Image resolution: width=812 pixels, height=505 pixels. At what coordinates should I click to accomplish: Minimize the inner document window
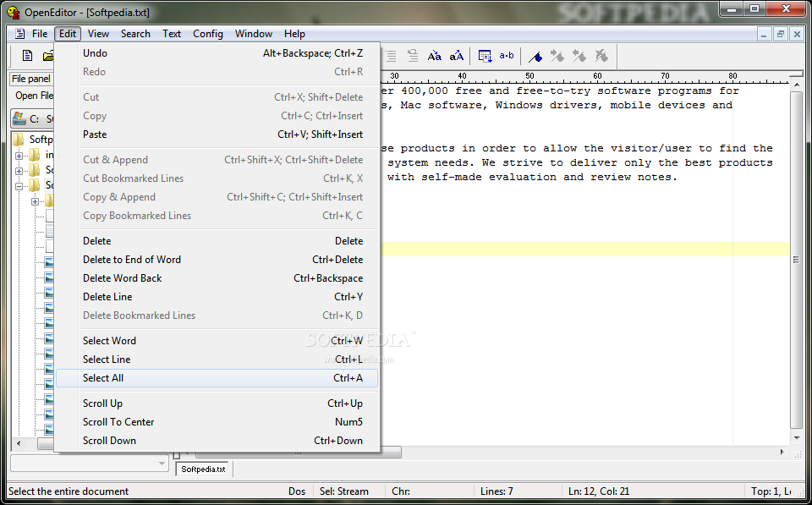click(x=764, y=34)
